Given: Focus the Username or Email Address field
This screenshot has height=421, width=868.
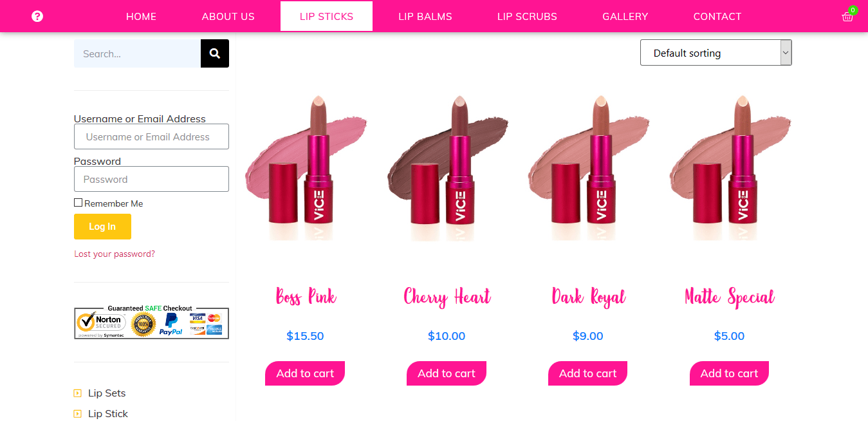Looking at the screenshot, I should point(151,136).
